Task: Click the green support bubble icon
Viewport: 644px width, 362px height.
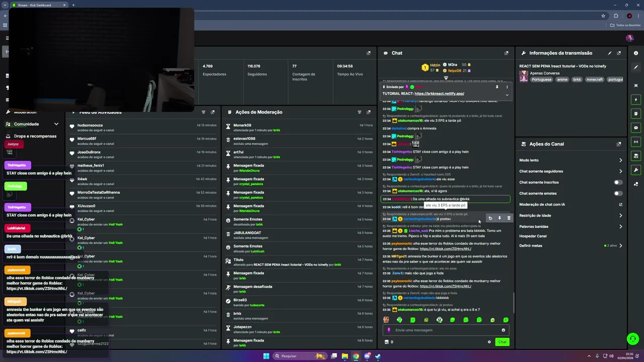Action: [x=632, y=338]
